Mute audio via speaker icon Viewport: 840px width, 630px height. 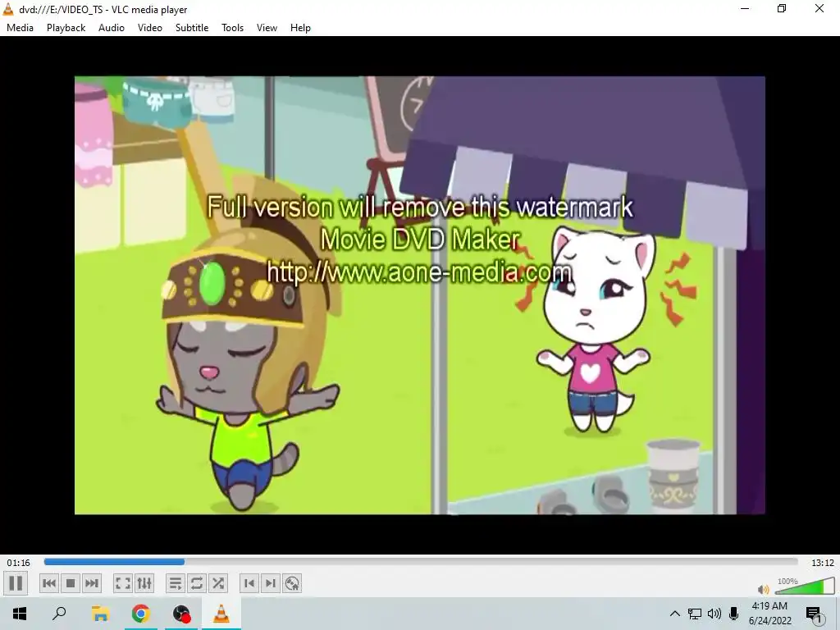point(764,589)
